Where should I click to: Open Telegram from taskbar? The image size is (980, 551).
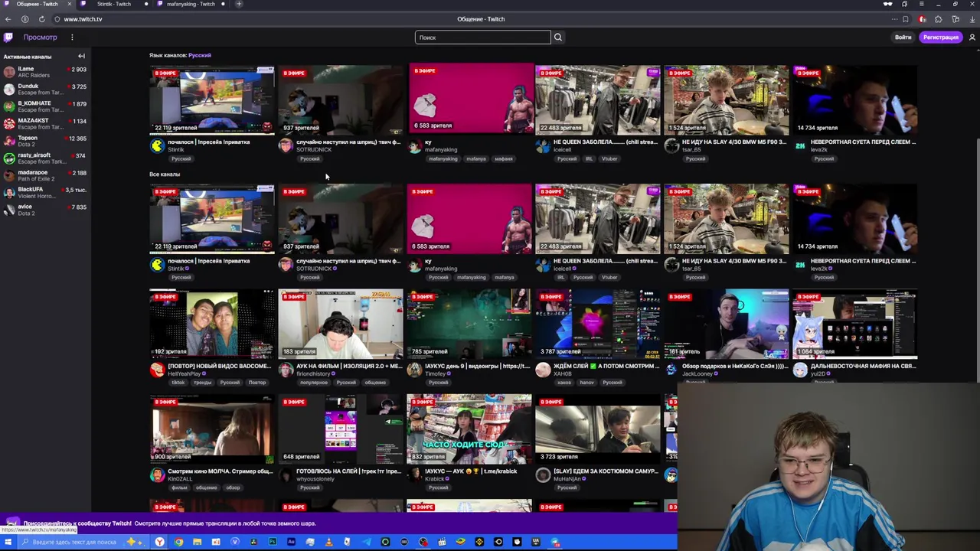pyautogui.click(x=366, y=542)
